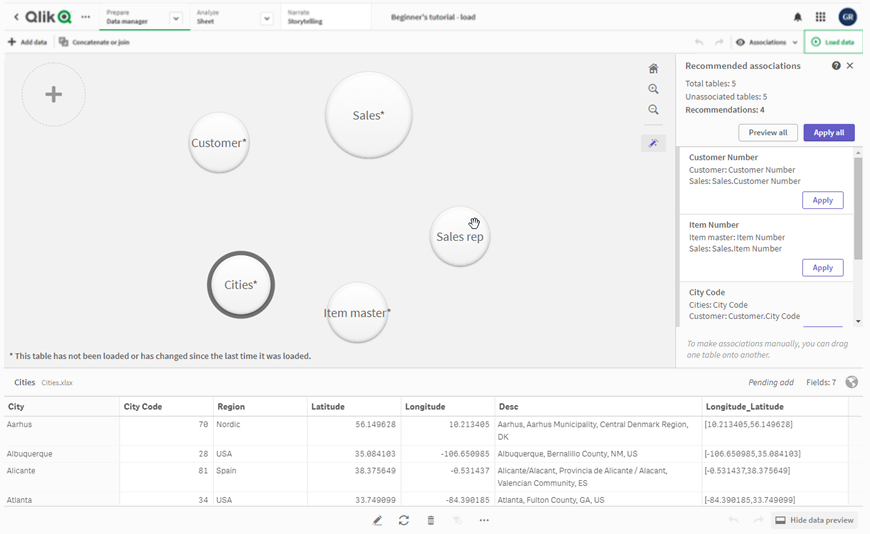The width and height of the screenshot is (870, 534).
Task: Click the Load data button
Action: tap(833, 42)
